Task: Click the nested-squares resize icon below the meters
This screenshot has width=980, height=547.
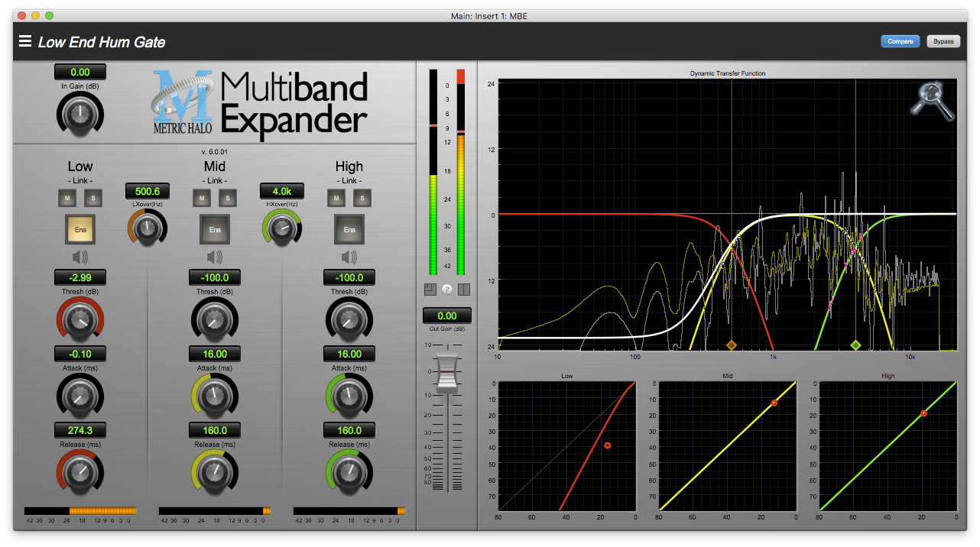Action: pyautogui.click(x=430, y=290)
